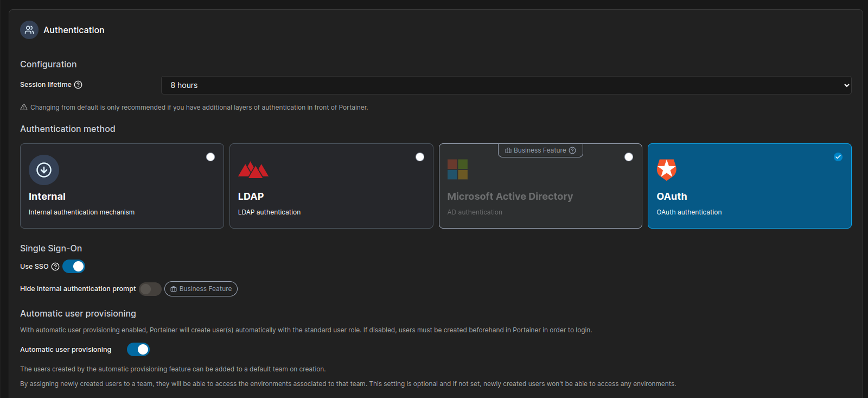Turn off Automatic user provisioning toggle
This screenshot has height=398, width=868.
tap(138, 350)
